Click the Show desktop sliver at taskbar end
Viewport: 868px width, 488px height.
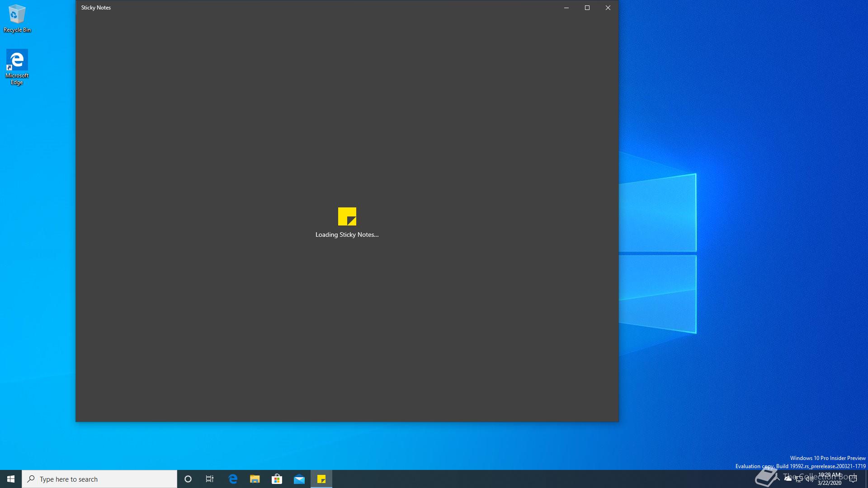[867, 479]
